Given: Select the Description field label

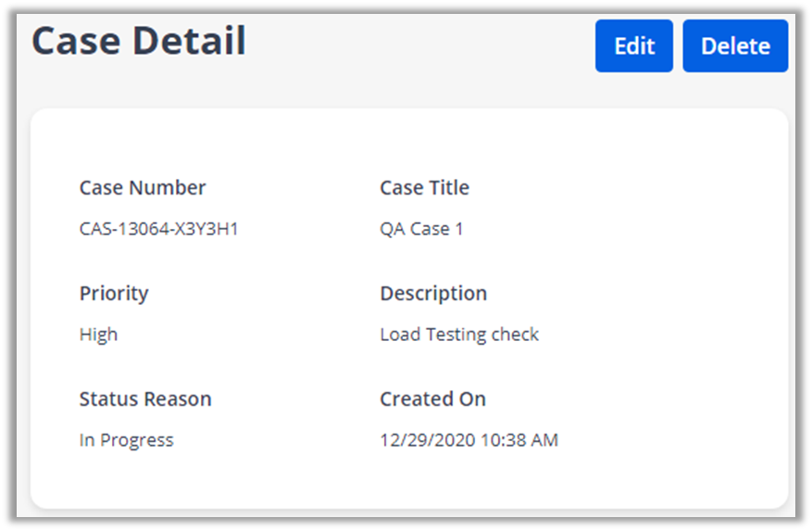Looking at the screenshot, I should 433,294.
